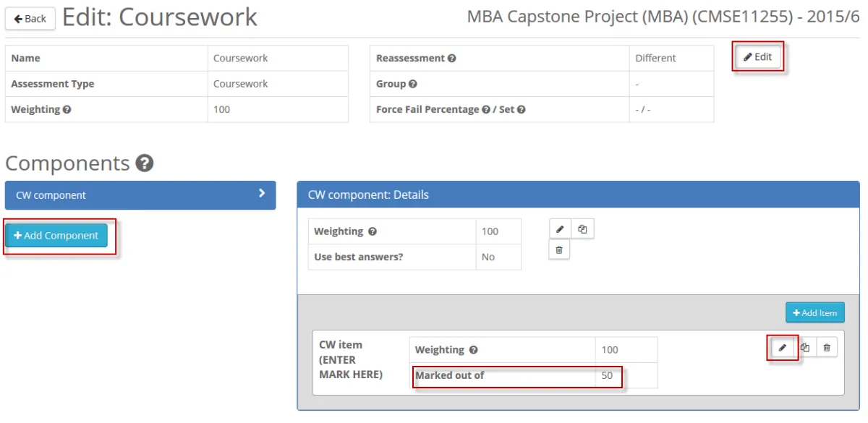Click the Marked out of value 50
The height and width of the screenshot is (423, 868).
(x=607, y=375)
